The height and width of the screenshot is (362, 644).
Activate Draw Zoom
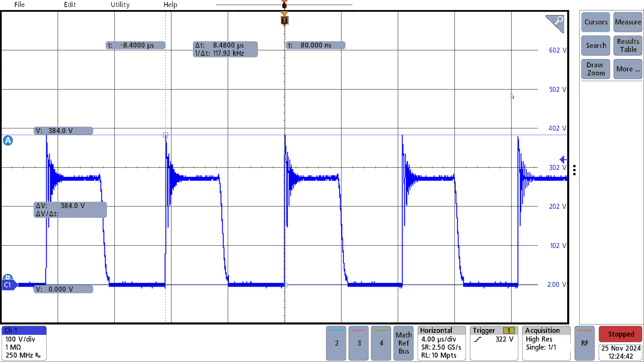[x=596, y=69]
